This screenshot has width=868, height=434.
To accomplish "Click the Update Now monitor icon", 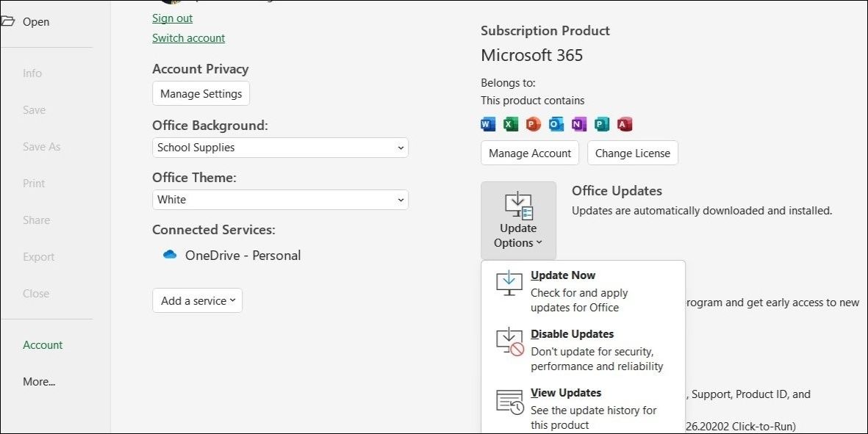I will [x=509, y=283].
